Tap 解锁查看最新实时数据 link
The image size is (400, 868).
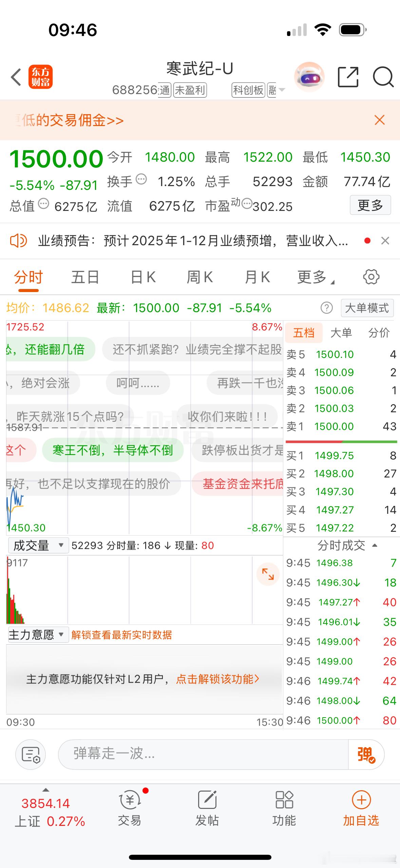[x=121, y=635]
